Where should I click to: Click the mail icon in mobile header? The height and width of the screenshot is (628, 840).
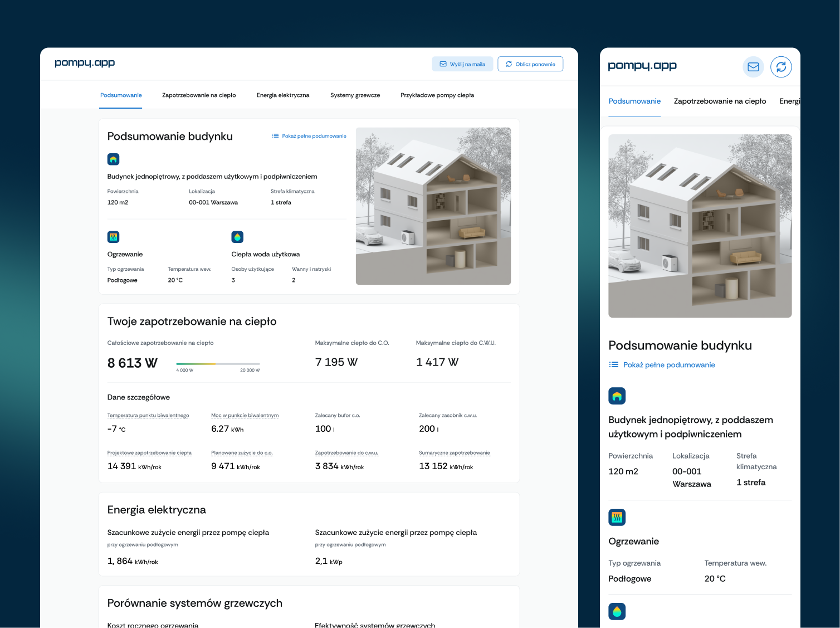(x=753, y=67)
